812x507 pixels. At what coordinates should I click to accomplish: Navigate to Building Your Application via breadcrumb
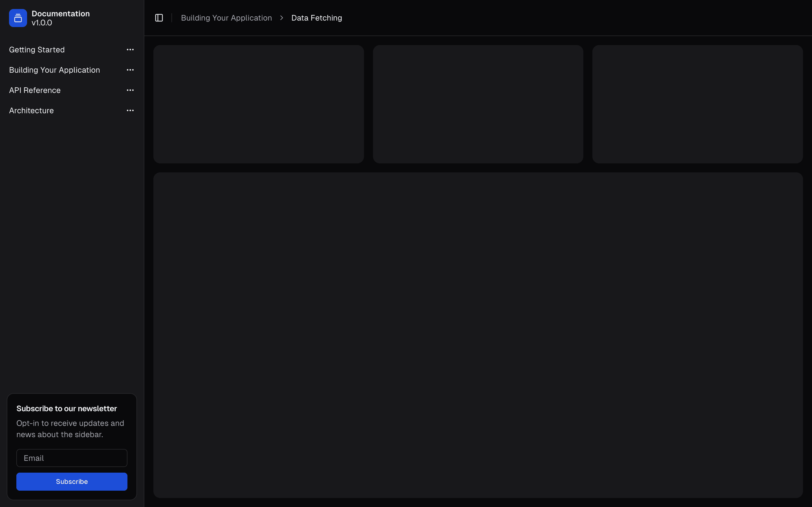click(x=226, y=17)
